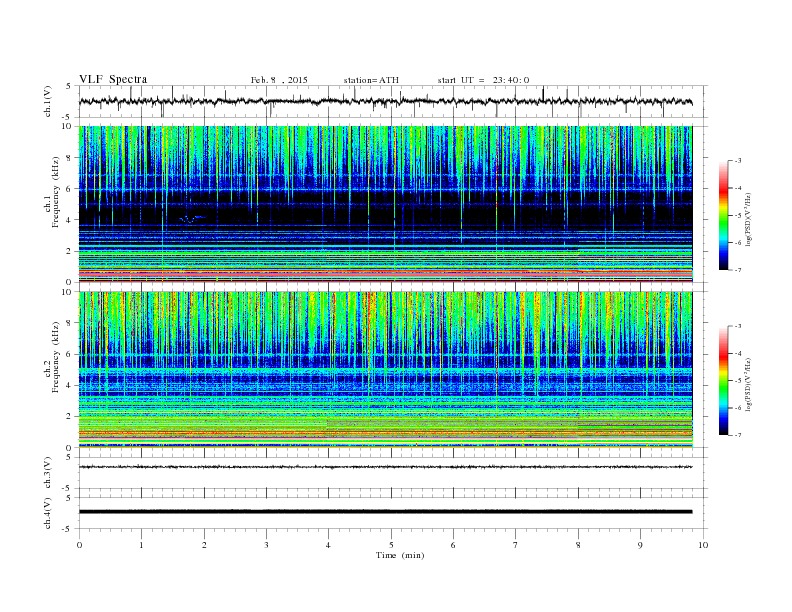
Task: Click the time axis tick label "10"
Action: tap(703, 545)
